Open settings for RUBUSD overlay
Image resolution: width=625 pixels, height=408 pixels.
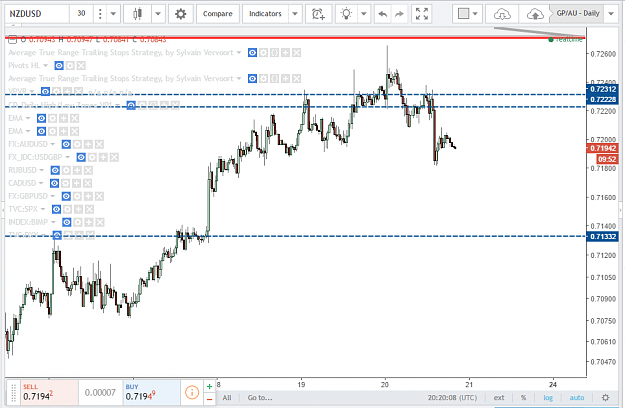(x=66, y=170)
